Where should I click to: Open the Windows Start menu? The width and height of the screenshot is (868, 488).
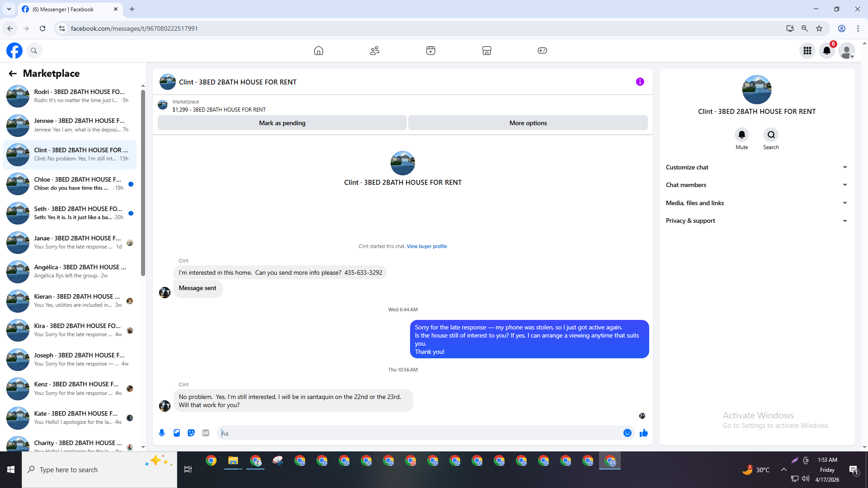point(11,469)
